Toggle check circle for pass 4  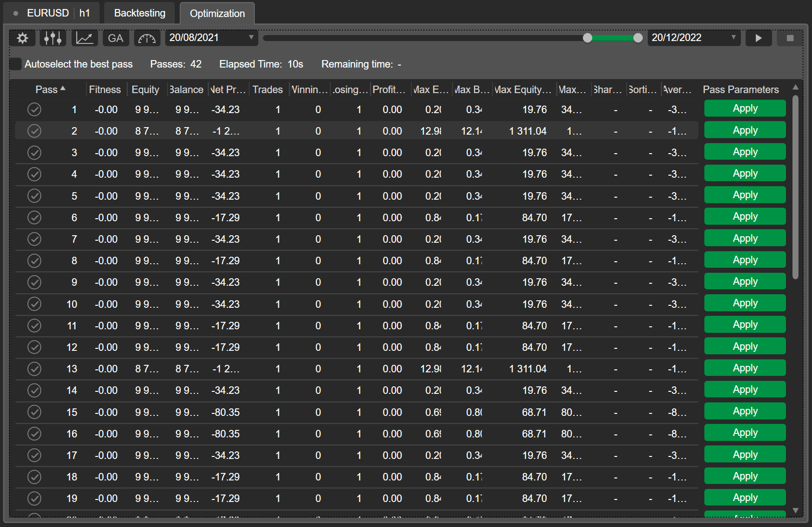[x=34, y=174]
